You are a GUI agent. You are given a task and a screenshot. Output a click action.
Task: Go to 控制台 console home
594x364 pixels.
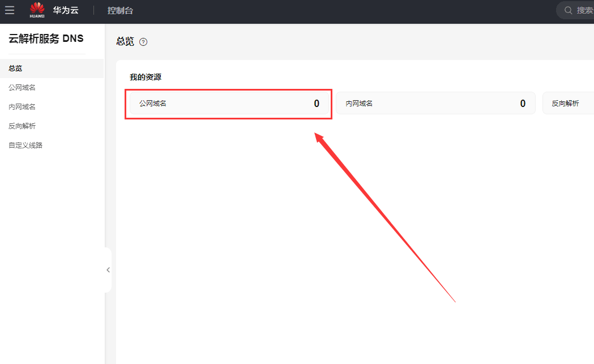click(120, 10)
